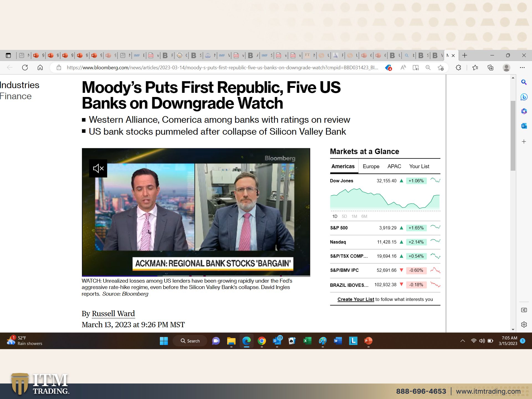Open Favorites list icon

475,68
